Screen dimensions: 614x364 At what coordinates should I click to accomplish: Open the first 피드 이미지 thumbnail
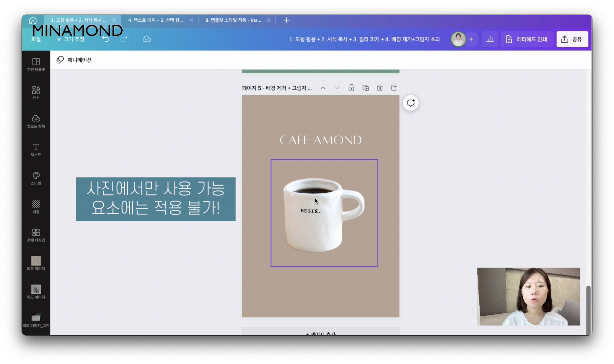pyautogui.click(x=36, y=263)
